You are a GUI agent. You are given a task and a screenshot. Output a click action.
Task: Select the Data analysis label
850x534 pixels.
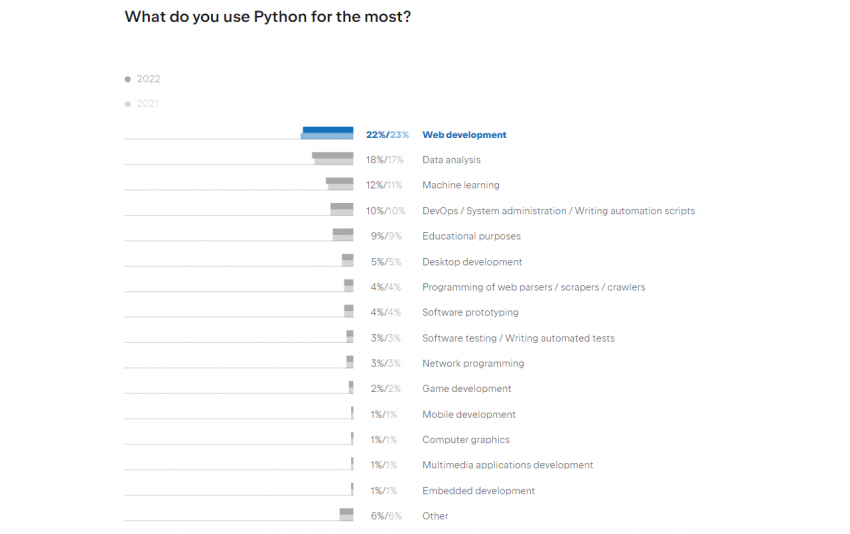coord(451,160)
